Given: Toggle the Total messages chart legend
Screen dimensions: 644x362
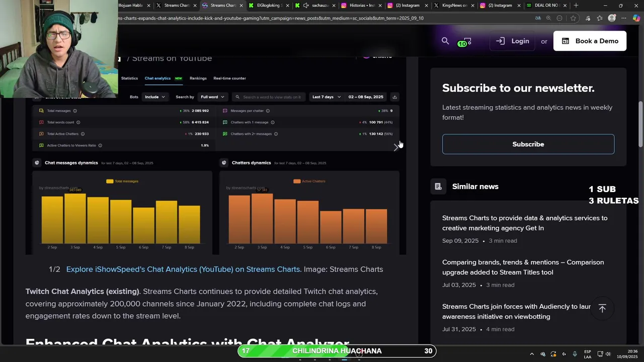Looking at the screenshot, I should click(122, 181).
